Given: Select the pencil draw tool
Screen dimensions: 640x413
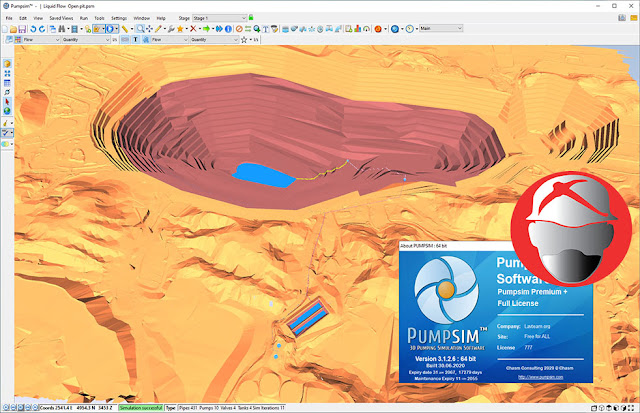Looking at the screenshot, I should [x=158, y=29].
